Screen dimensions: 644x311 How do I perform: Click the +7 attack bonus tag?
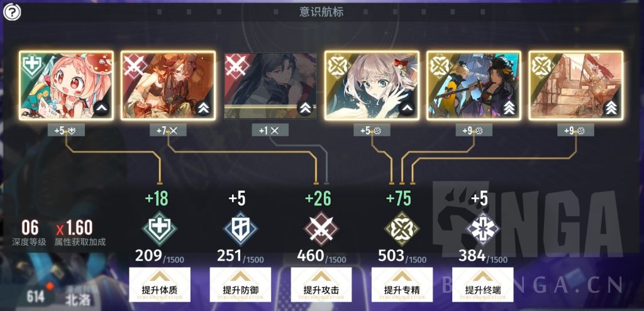(169, 131)
